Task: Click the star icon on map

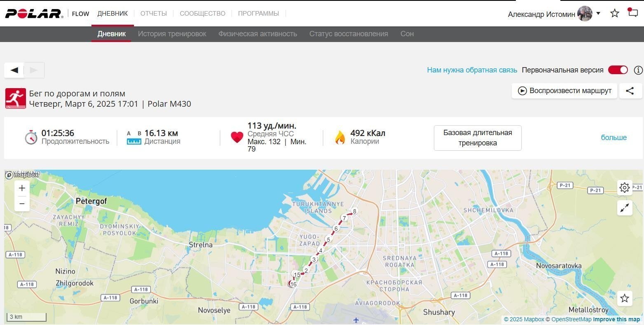Action: 625,298
